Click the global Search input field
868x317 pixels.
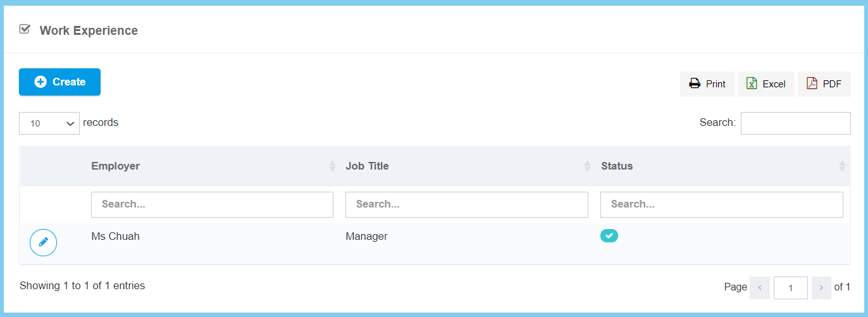coord(795,123)
